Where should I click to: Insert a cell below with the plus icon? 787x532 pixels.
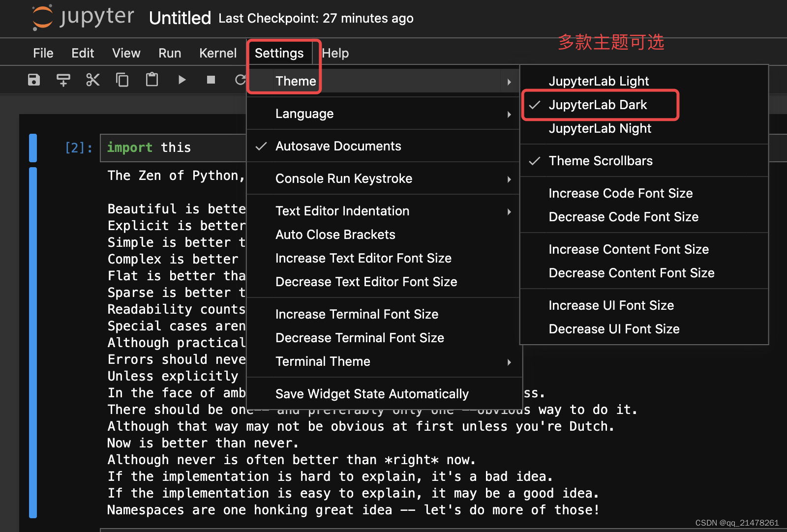63,80
